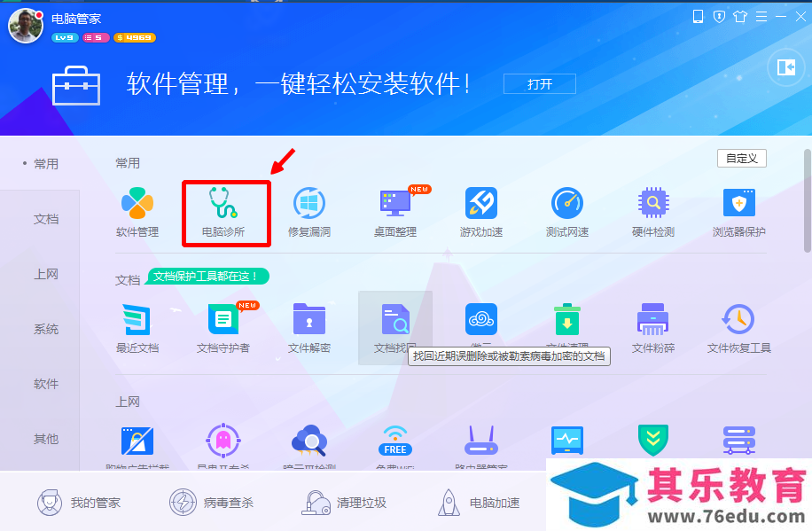Click the briefcase toolbox icon
The width and height of the screenshot is (812, 531).
76,85
